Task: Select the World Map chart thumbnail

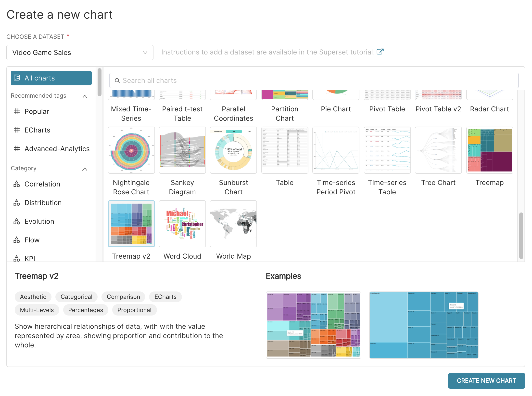Action: coord(233,224)
